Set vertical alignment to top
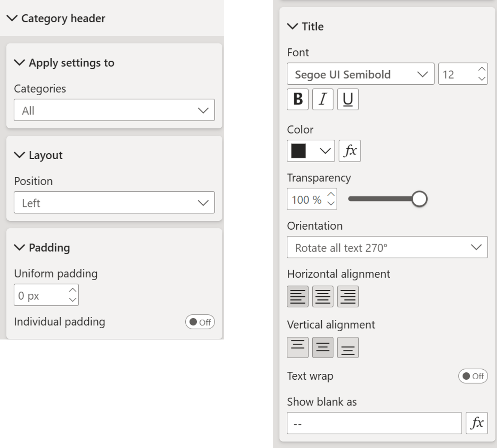Screen dimensions: 497x448 (x=298, y=347)
